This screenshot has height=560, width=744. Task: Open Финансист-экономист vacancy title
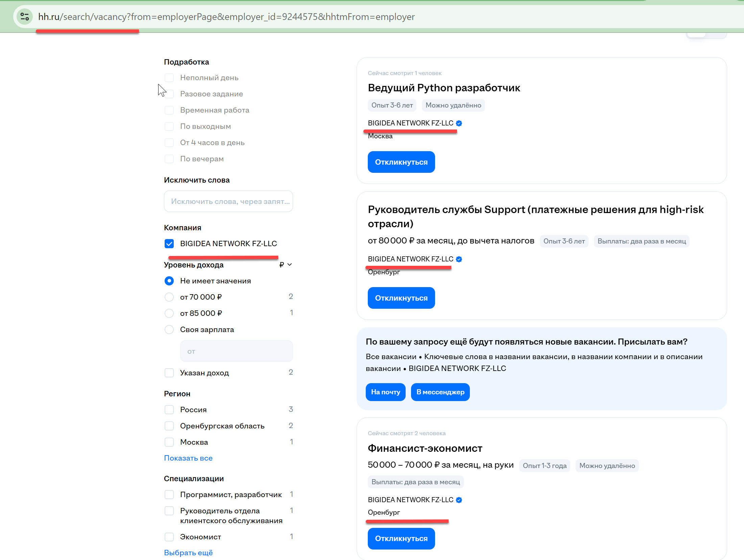(x=425, y=448)
